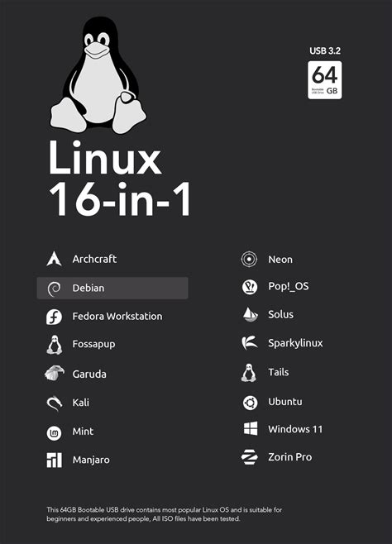Select the Pop!_OS logo icon
This screenshot has height=544, width=392.
tap(250, 287)
